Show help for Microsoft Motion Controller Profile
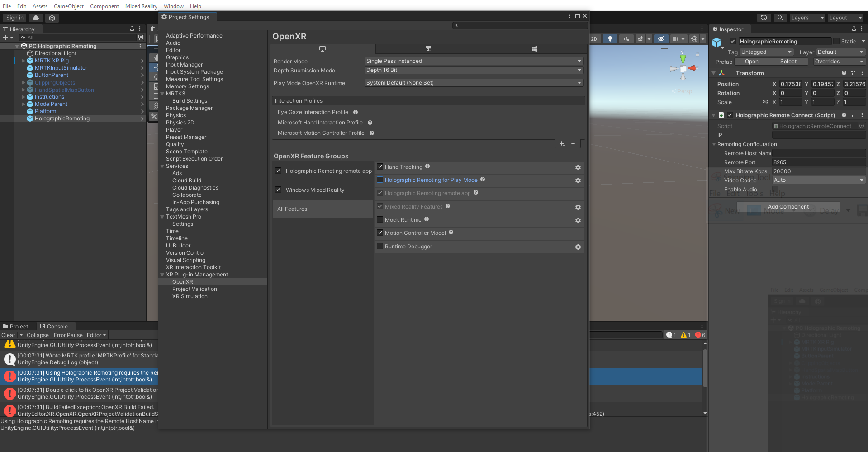This screenshot has height=452, width=868. pos(372,133)
